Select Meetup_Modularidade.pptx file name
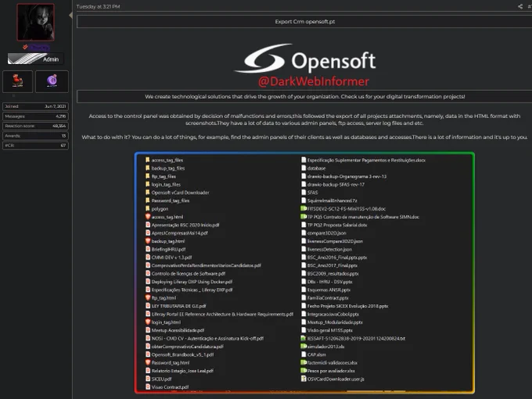532x399 pixels. click(x=335, y=322)
